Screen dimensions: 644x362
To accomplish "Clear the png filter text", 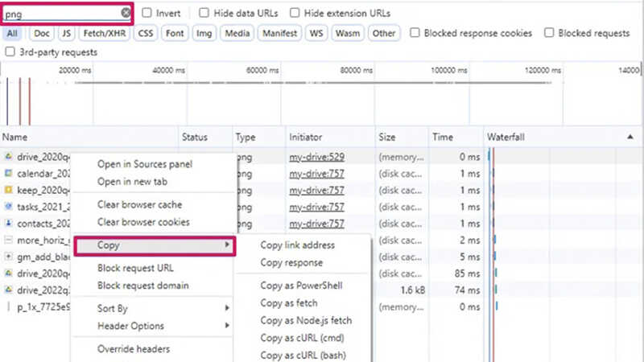I will click(x=126, y=14).
